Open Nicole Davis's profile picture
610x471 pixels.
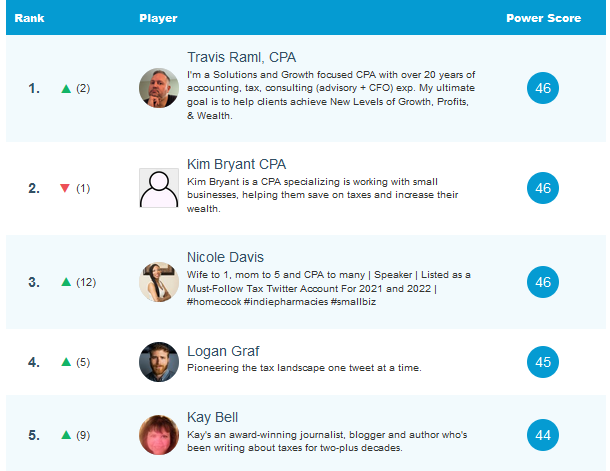point(159,282)
